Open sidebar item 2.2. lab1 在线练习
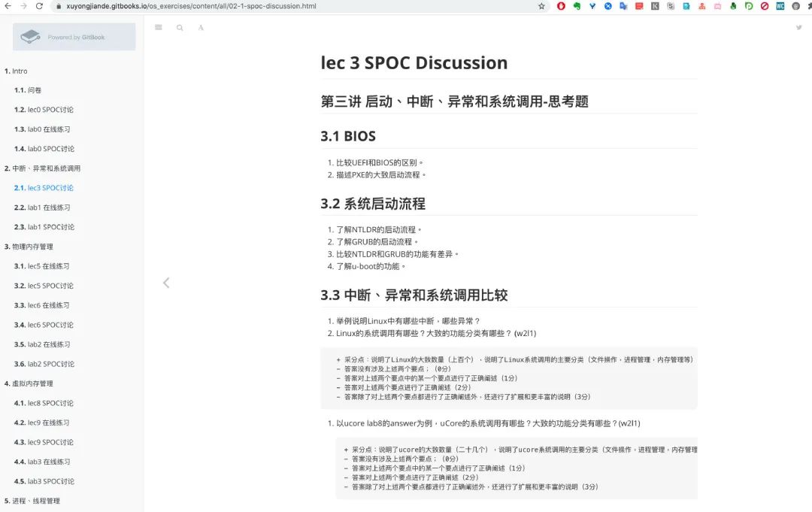Viewport: 812px width, 512px height. [42, 208]
